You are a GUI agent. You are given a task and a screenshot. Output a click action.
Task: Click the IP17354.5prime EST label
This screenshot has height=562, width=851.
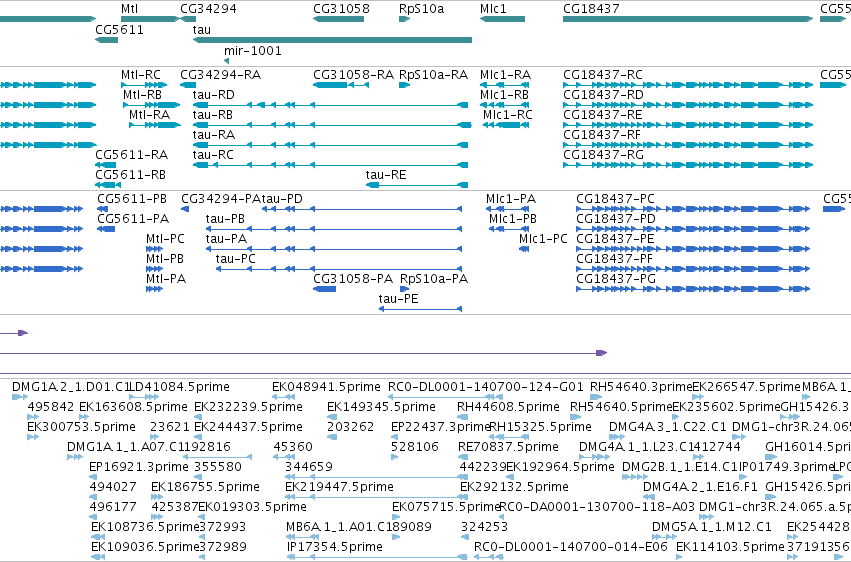pos(335,546)
